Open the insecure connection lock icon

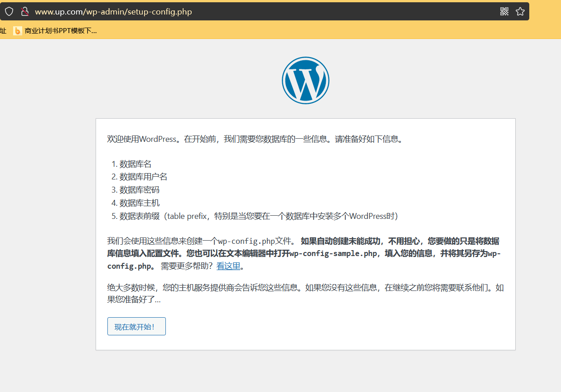click(x=25, y=11)
